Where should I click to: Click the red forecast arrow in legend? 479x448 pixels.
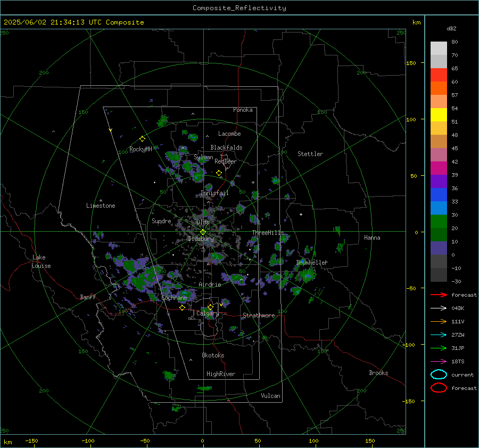439,295
